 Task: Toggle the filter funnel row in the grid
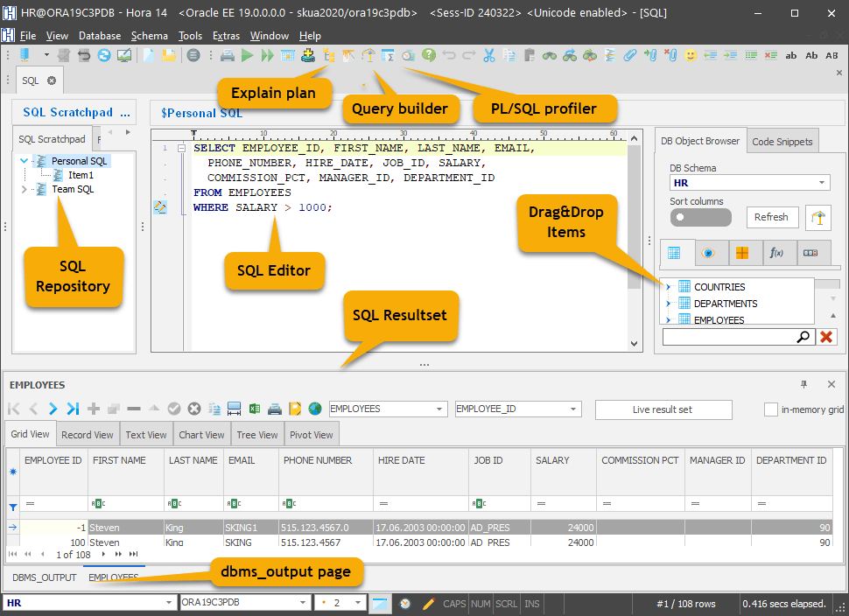(x=14, y=507)
